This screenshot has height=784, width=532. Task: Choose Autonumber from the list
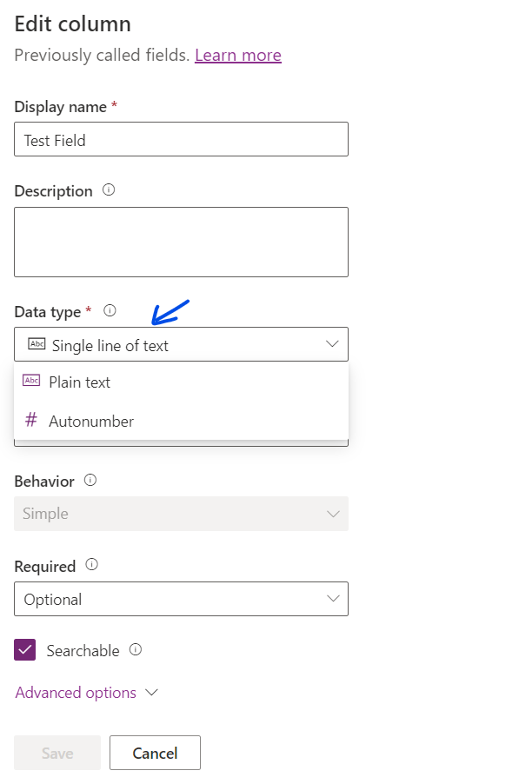click(x=181, y=421)
